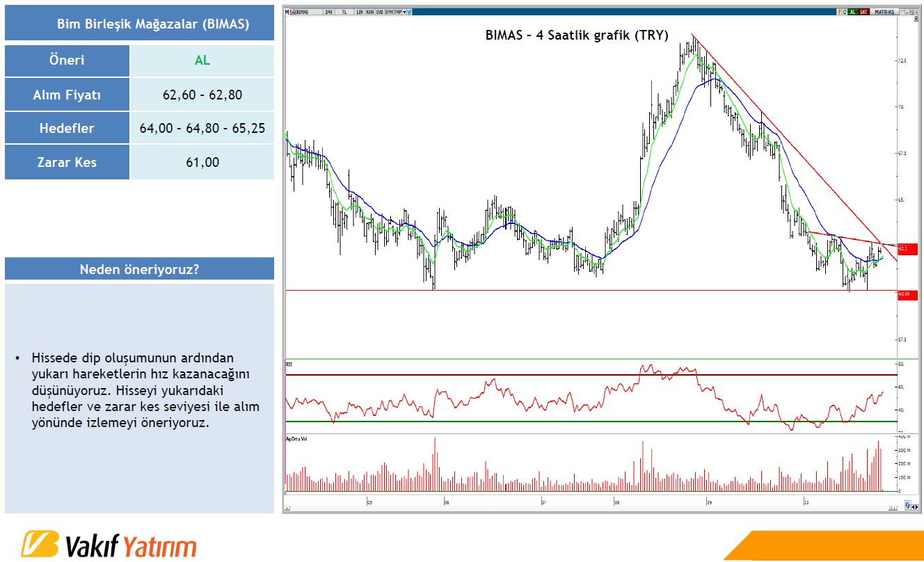Click the 72,5 price axis label

(902, 61)
